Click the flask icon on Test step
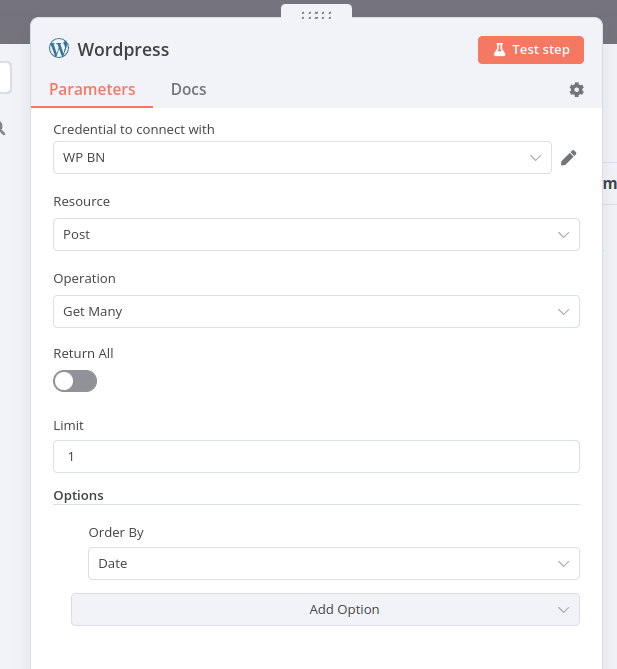Image resolution: width=617 pixels, height=669 pixels. [499, 49]
